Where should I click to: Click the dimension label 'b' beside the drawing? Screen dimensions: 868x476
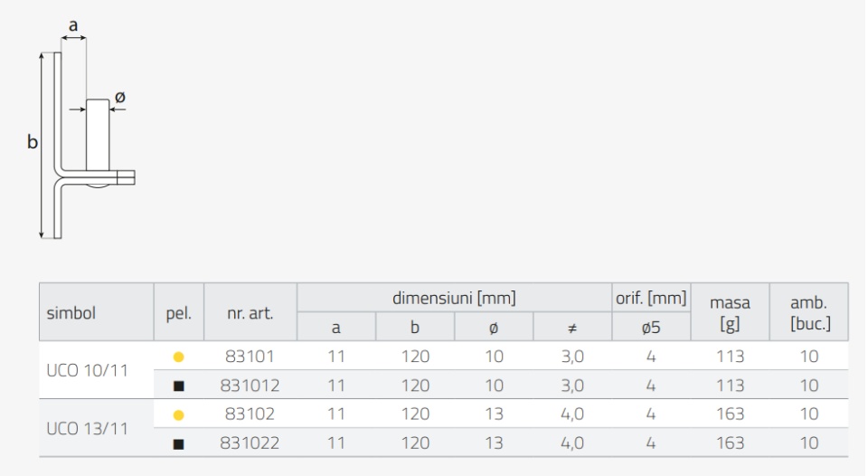point(33,142)
